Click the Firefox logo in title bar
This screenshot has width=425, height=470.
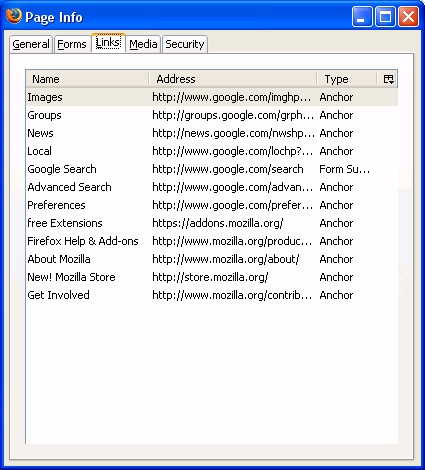14,16
